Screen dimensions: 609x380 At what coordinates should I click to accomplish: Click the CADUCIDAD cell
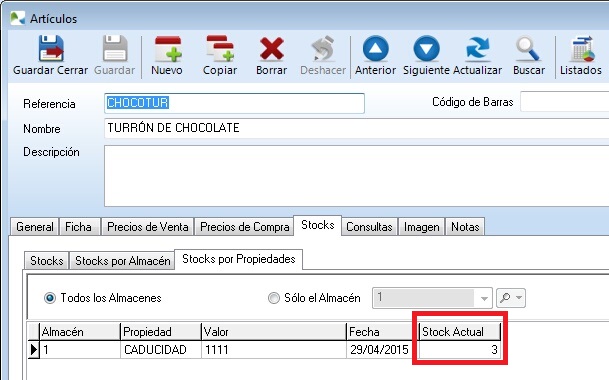point(161,350)
